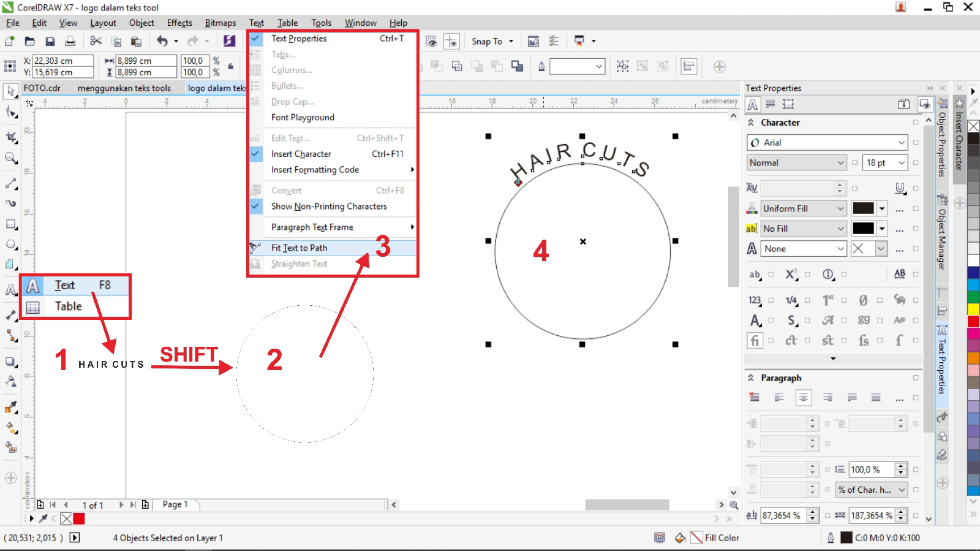Click the Align and Distribute icon
Screen dimensions: 980x551
click(689, 66)
